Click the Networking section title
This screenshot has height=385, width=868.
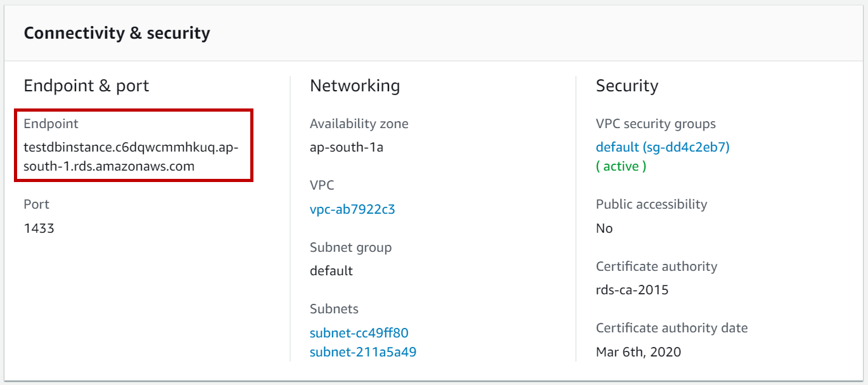coord(355,86)
